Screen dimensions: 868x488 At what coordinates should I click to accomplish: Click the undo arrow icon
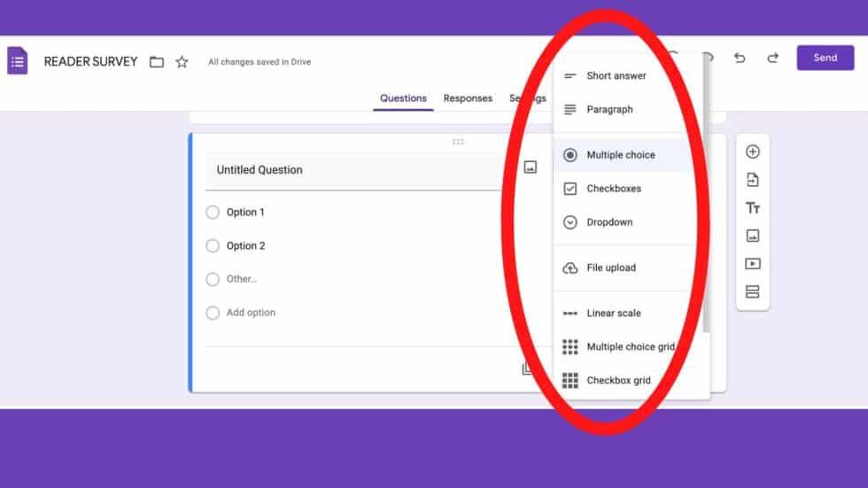point(740,58)
